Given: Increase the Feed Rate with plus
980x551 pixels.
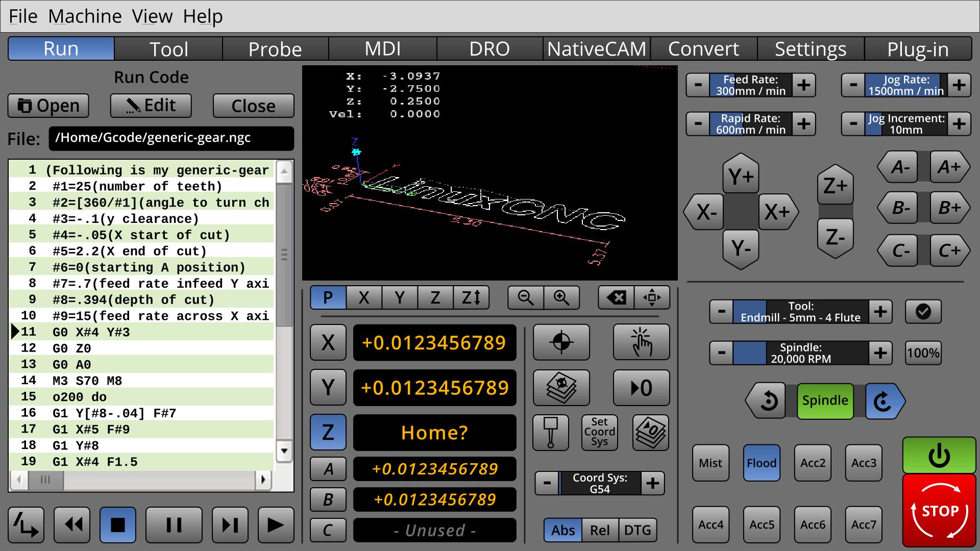Looking at the screenshot, I should [x=804, y=85].
